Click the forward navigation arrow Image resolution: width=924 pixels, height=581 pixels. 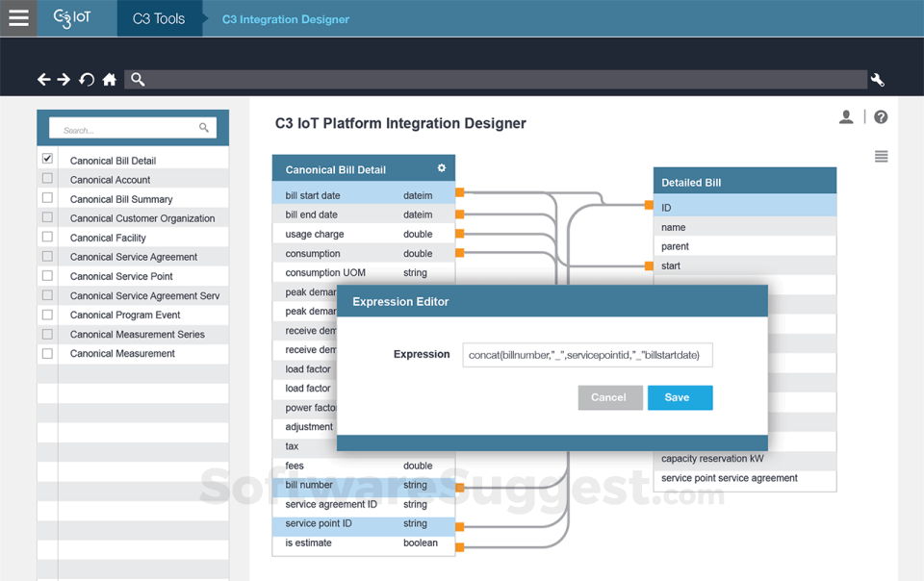65,80
